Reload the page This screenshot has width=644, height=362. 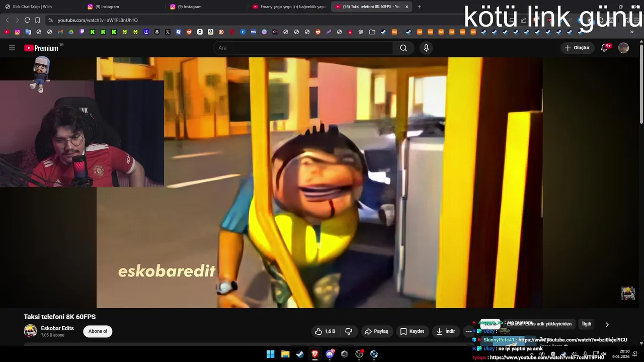(x=27, y=20)
